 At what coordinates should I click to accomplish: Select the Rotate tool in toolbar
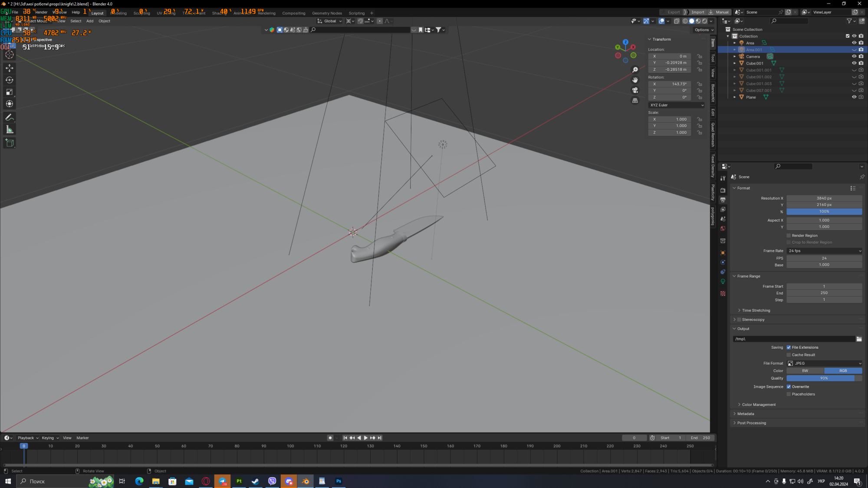[x=9, y=80]
